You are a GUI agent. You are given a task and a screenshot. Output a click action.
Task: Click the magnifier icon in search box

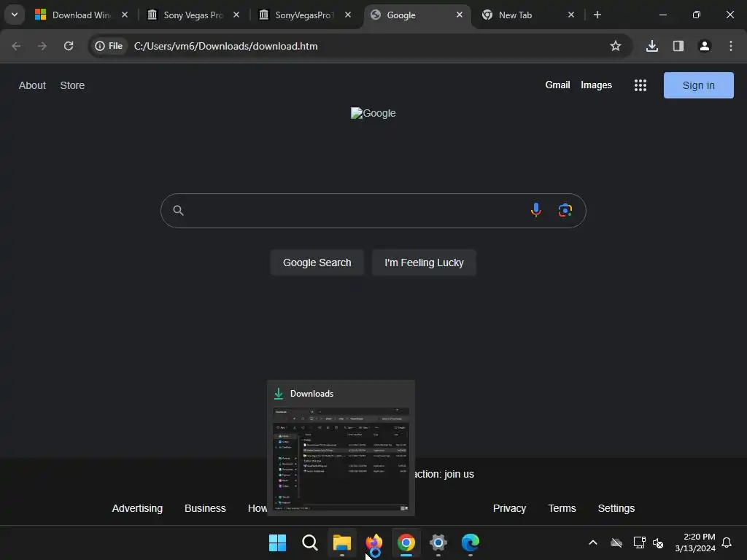[x=178, y=211]
